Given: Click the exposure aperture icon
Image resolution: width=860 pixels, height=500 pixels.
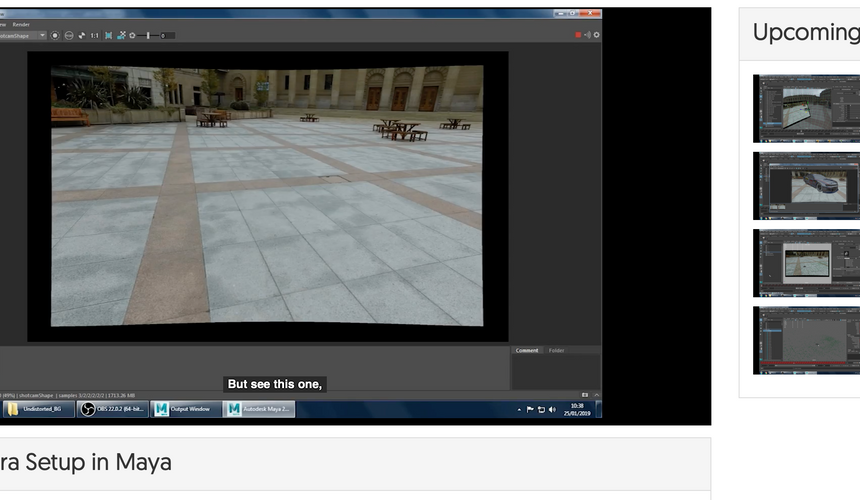Looking at the screenshot, I should coord(132,36).
